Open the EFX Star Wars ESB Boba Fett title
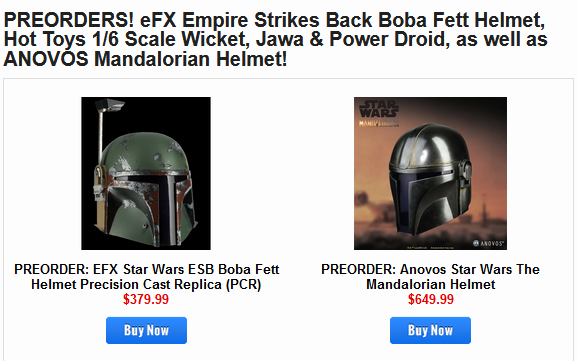 tap(146, 277)
